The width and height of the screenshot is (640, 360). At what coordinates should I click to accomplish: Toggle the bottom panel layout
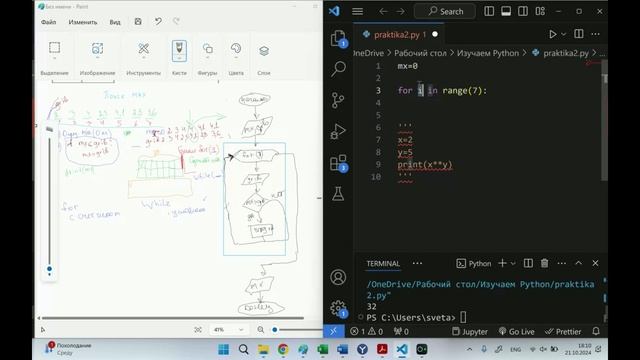506,11
